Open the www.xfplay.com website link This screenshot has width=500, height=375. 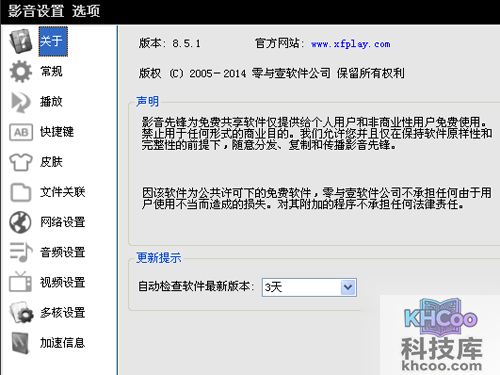pos(351,44)
